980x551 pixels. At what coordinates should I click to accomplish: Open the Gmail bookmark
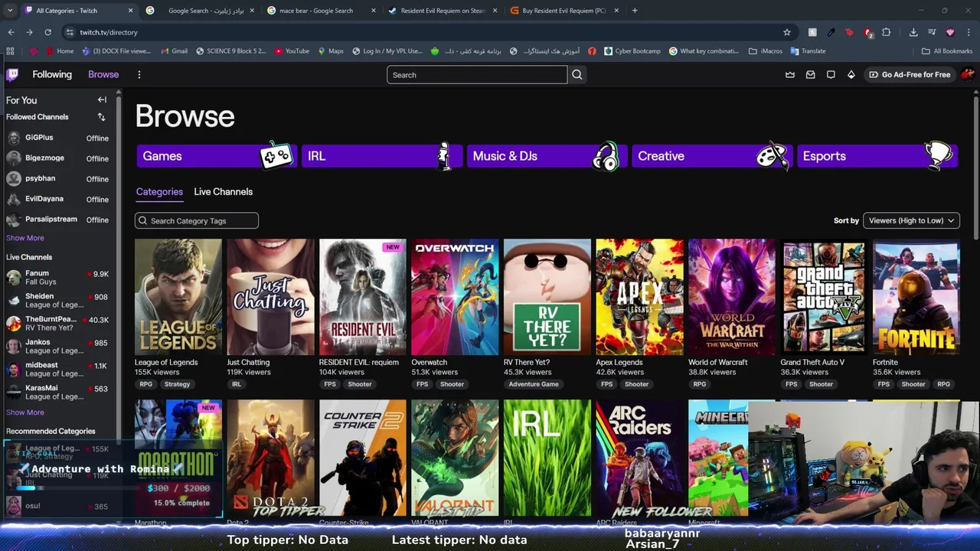click(174, 51)
